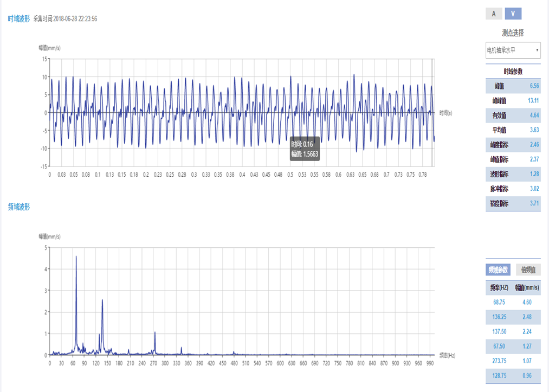Click the 68.75 Hz frequency entry
The width and height of the screenshot is (549, 392).
[499, 303]
